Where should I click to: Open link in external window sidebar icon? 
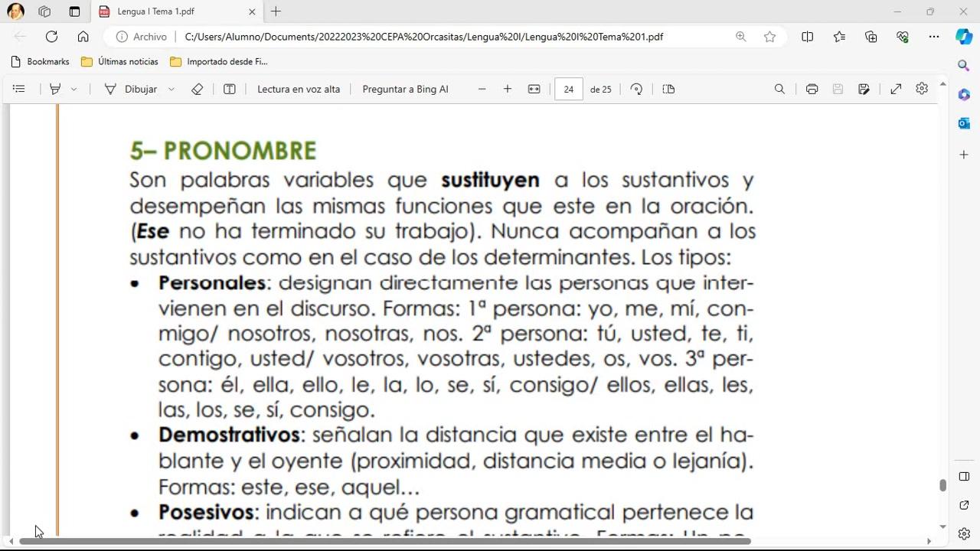pyautogui.click(x=964, y=505)
